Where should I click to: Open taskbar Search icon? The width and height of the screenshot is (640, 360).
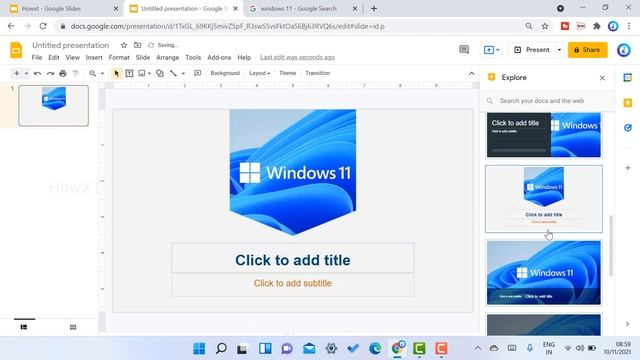(221, 349)
